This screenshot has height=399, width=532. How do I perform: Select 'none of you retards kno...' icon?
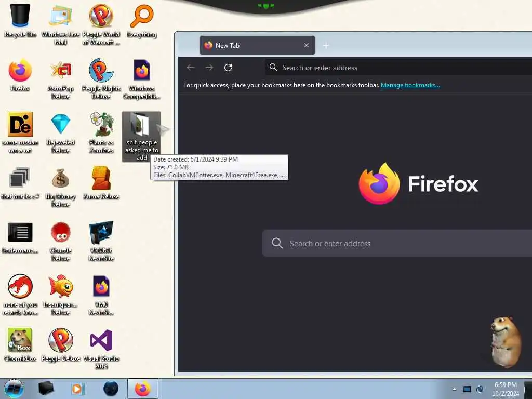coord(20,295)
